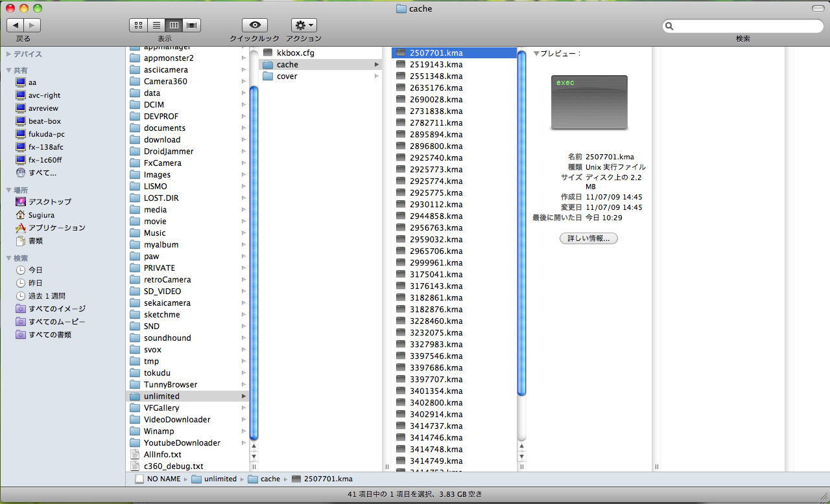Select the fukuda-pc shared computer

46,134
